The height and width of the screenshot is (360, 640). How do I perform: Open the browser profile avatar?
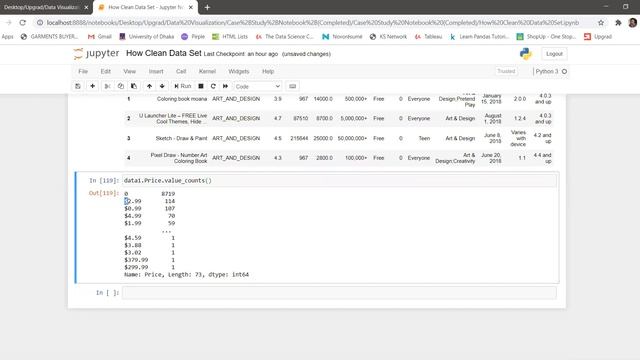[633, 23]
